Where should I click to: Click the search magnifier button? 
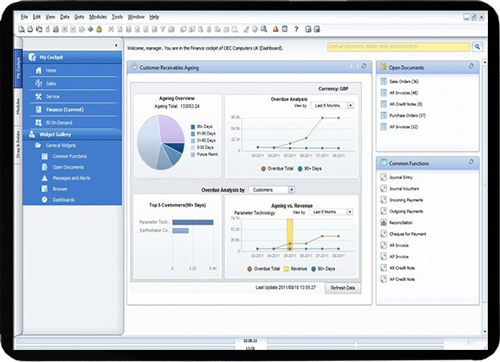click(477, 47)
